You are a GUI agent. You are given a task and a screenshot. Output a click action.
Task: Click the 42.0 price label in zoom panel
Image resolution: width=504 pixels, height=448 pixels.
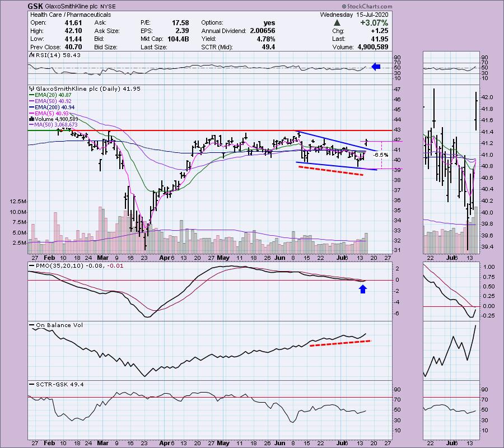tap(487, 97)
